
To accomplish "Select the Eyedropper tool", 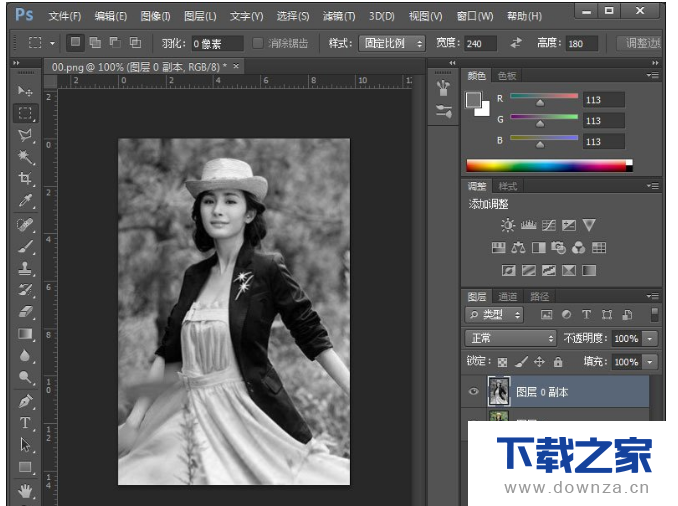I will pyautogui.click(x=25, y=201).
